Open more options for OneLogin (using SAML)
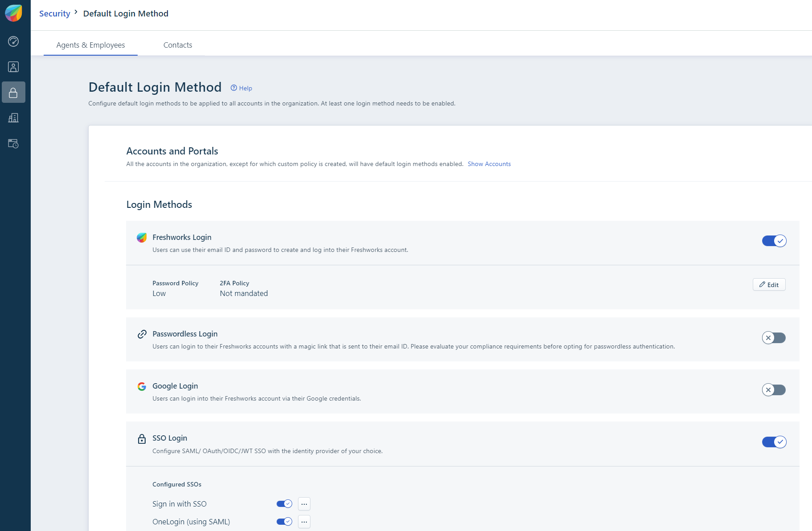812x531 pixels. 304,522
